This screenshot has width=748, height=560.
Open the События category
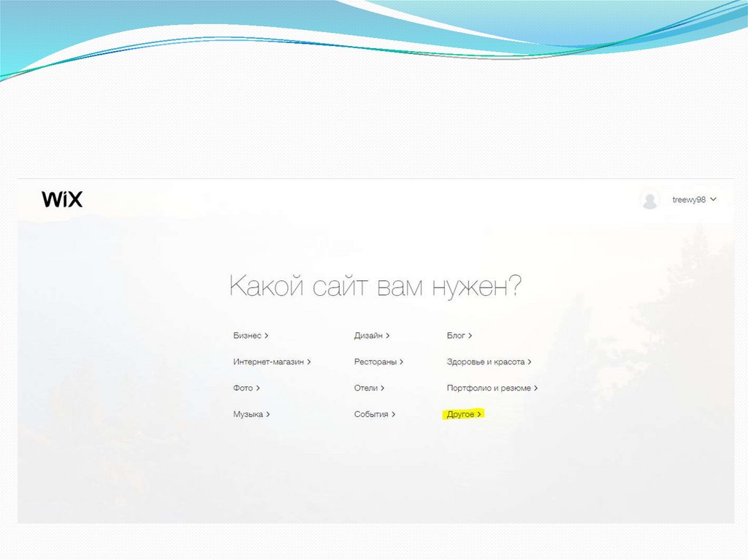coord(371,414)
